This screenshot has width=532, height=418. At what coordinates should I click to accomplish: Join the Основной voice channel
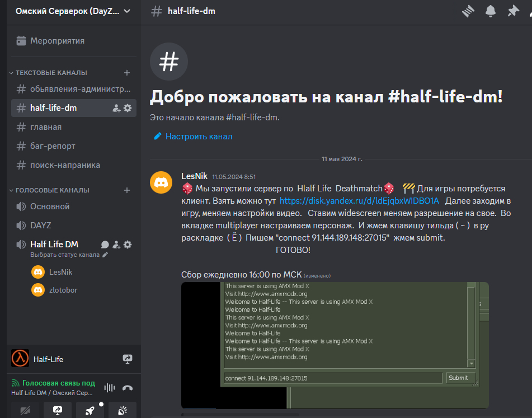74,206
